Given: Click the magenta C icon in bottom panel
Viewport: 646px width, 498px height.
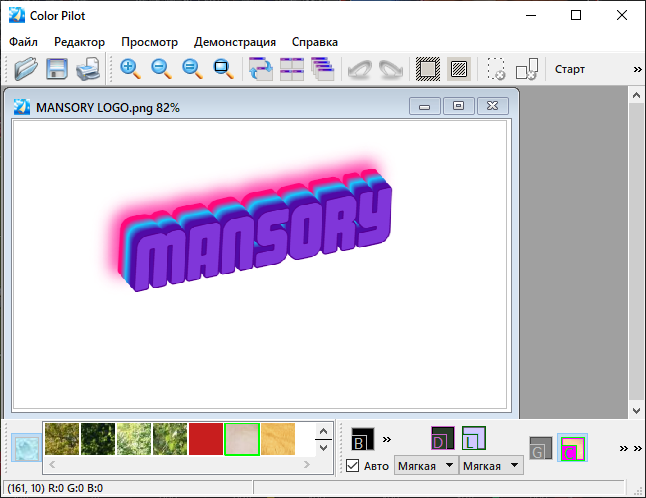Looking at the screenshot, I should click(572, 448).
